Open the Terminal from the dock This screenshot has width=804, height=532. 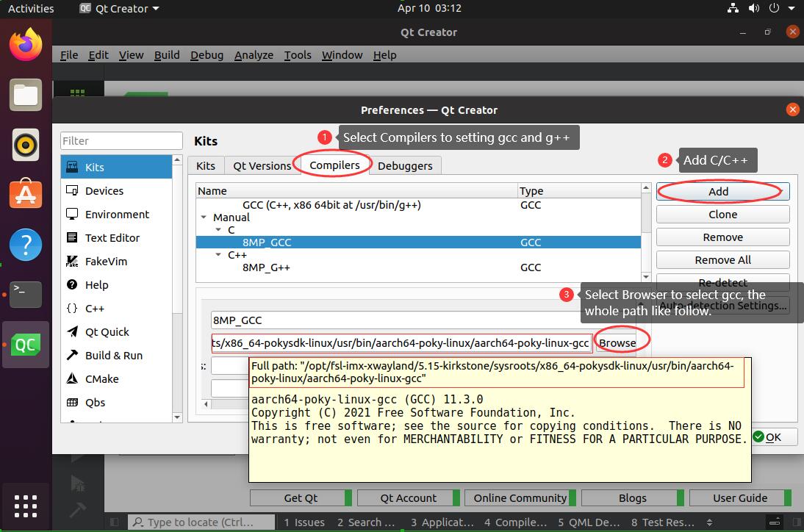(26, 294)
